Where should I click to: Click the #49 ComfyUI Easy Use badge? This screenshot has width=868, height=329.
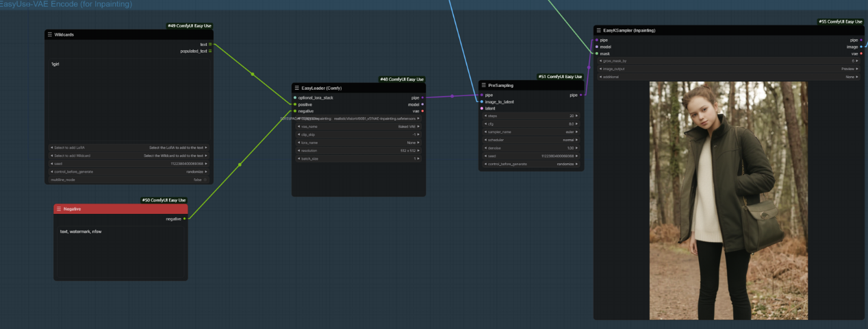pyautogui.click(x=190, y=26)
